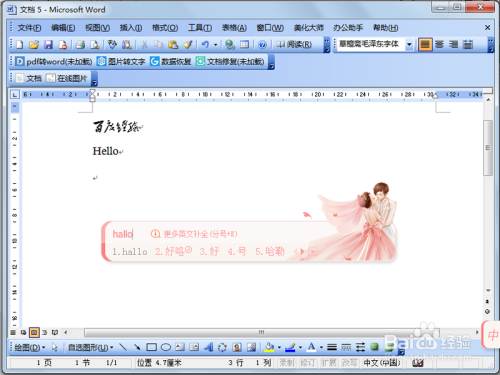The image size is (500, 375).
Task: Expand Font Color dropdown arrow
Action: click(321, 348)
